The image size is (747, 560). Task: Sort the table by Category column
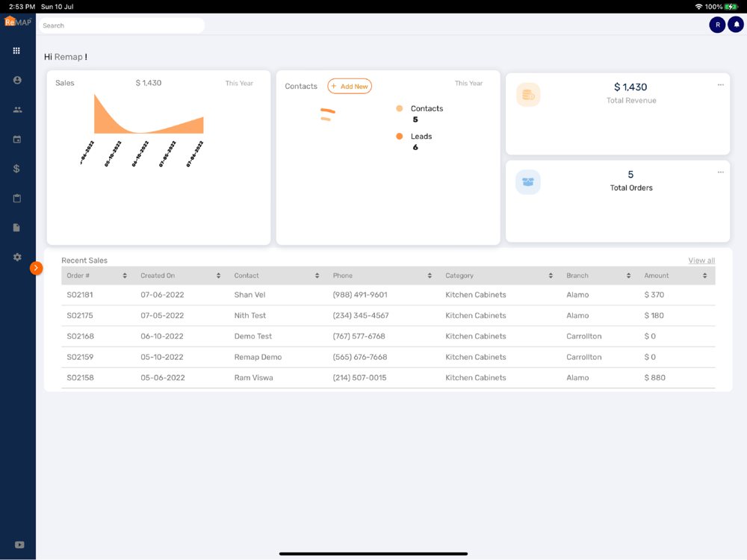[x=551, y=276]
